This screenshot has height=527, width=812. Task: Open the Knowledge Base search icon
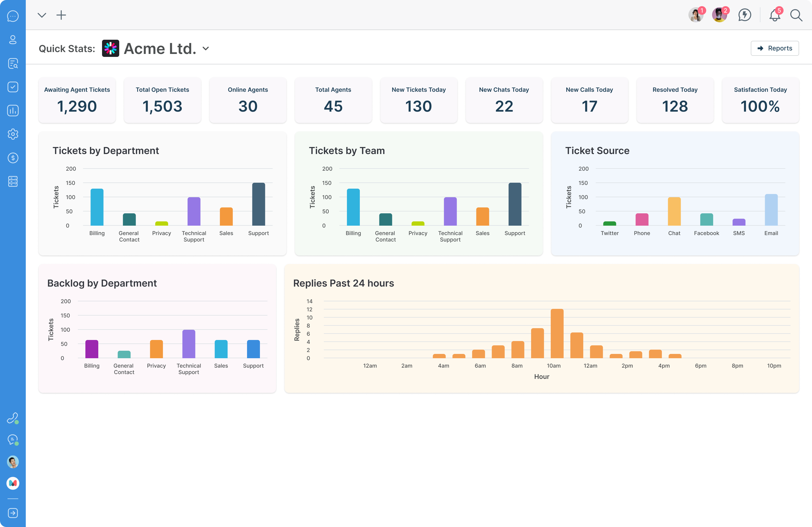tap(13, 63)
